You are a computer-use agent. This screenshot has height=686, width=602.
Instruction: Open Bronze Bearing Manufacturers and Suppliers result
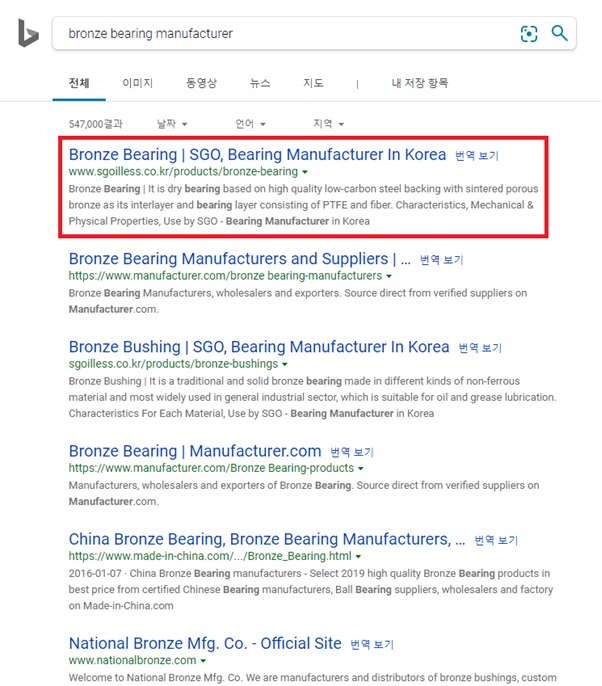coord(240,259)
